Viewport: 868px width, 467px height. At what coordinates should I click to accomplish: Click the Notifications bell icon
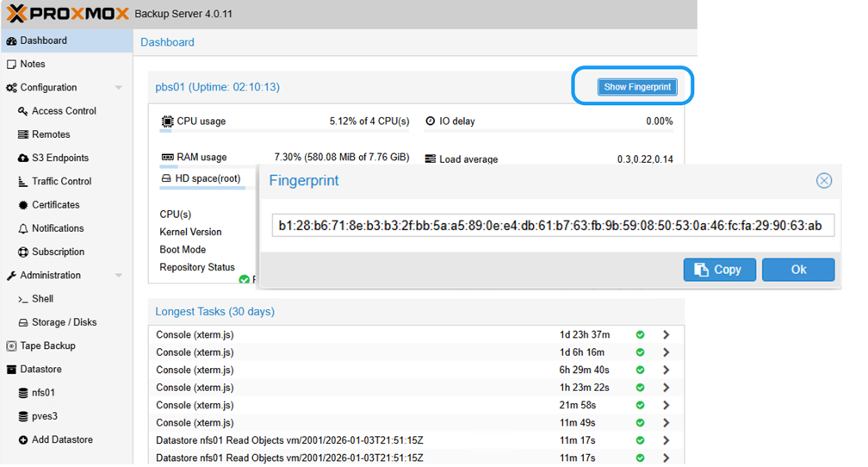click(x=23, y=229)
